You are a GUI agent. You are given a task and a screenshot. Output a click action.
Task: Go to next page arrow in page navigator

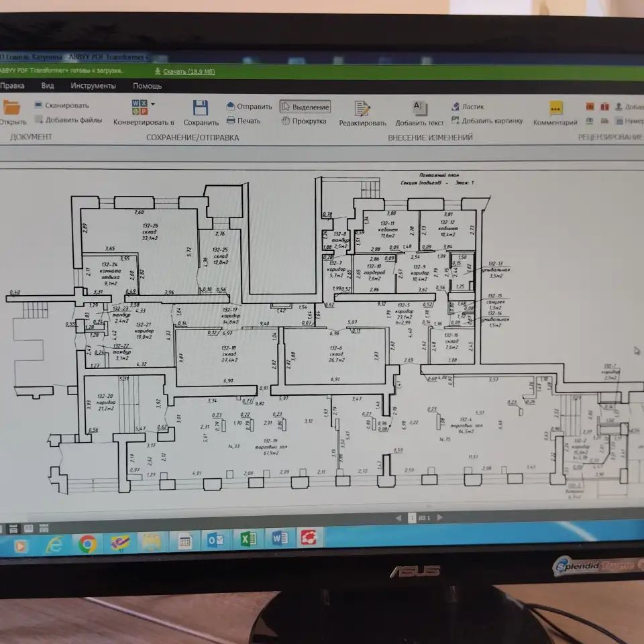point(440,517)
